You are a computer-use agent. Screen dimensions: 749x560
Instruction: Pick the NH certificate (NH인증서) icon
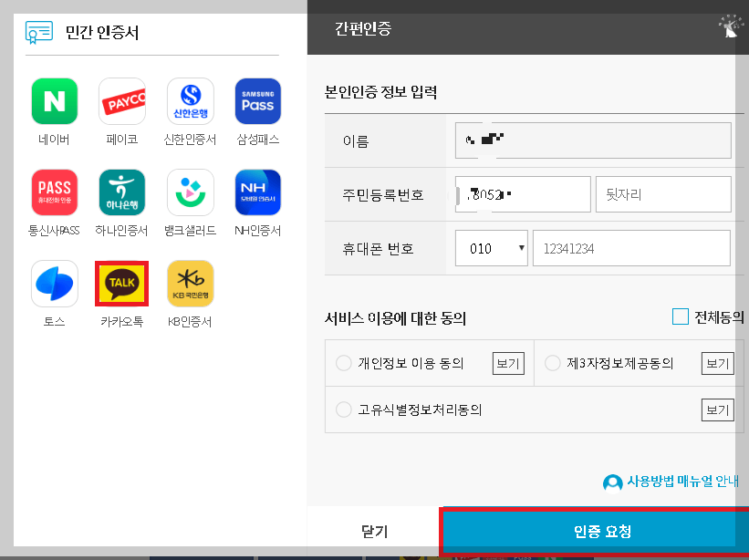[258, 192]
